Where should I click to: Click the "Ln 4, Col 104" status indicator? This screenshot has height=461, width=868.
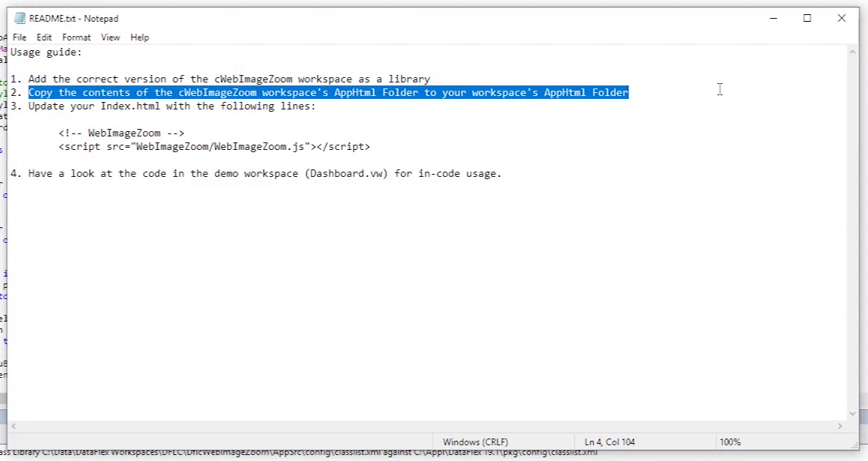(609, 442)
